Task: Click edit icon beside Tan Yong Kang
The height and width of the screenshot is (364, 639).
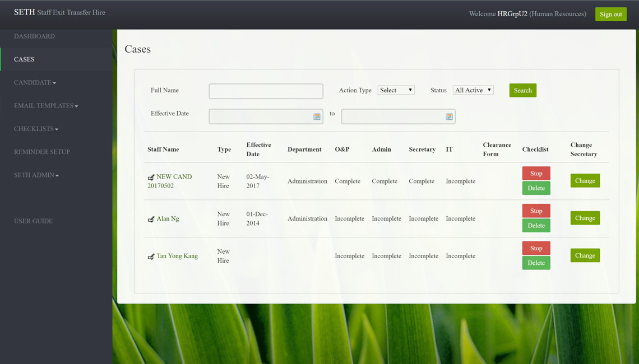Action: [151, 256]
